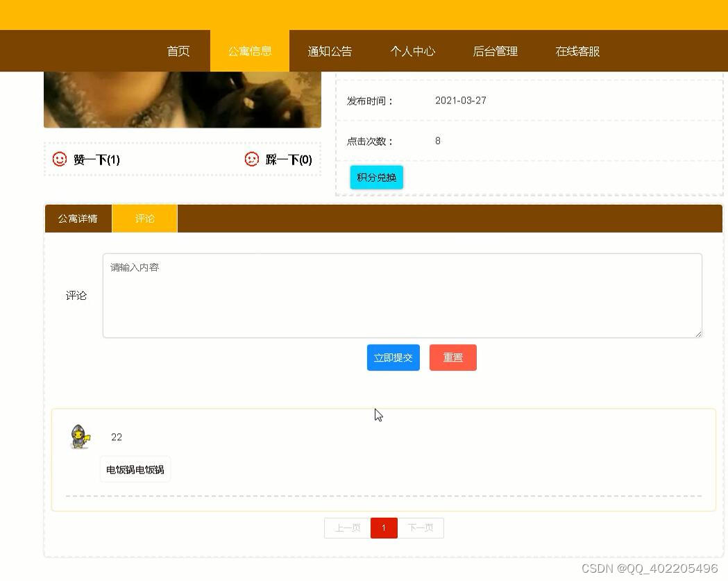This screenshot has width=728, height=581.
Task: Select page 1 in the pagination
Action: tap(384, 528)
